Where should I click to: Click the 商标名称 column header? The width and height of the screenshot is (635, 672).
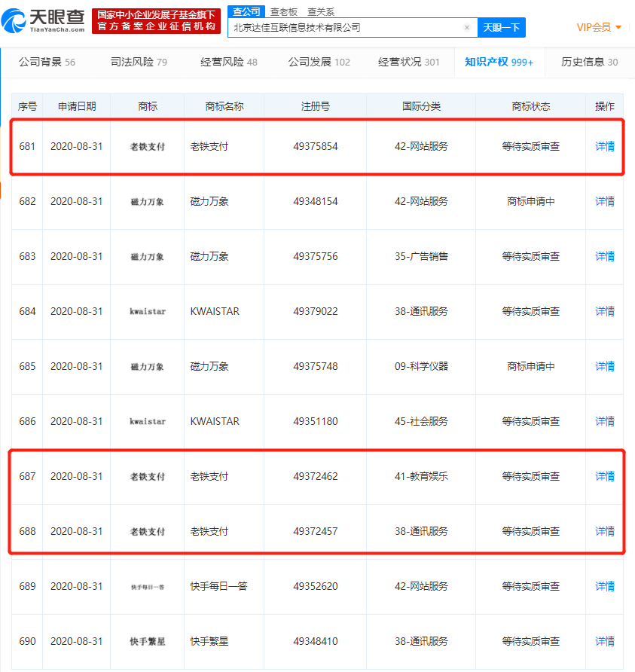224,106
